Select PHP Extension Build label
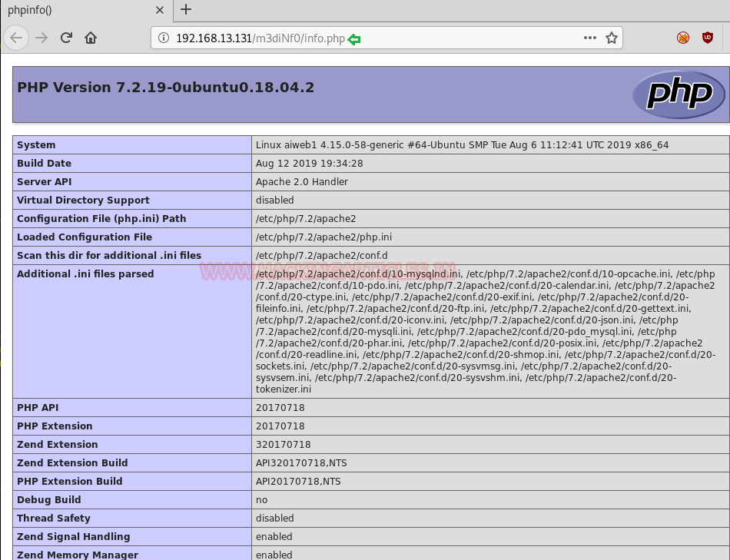 tap(69, 481)
